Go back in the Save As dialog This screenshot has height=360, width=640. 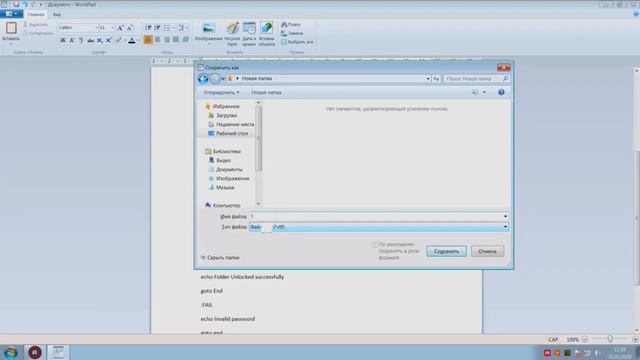[x=203, y=78]
